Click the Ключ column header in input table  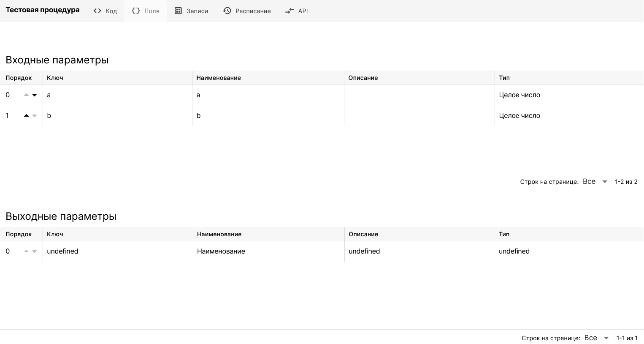click(x=55, y=78)
